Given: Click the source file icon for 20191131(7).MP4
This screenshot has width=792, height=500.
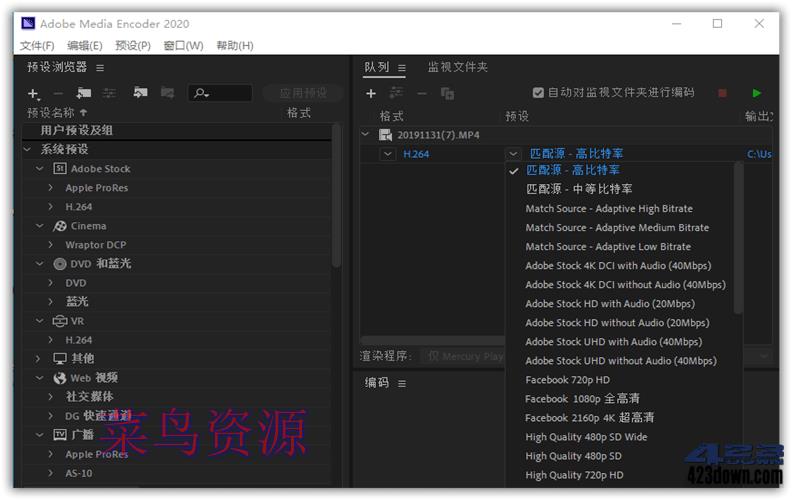Looking at the screenshot, I should pos(385,135).
